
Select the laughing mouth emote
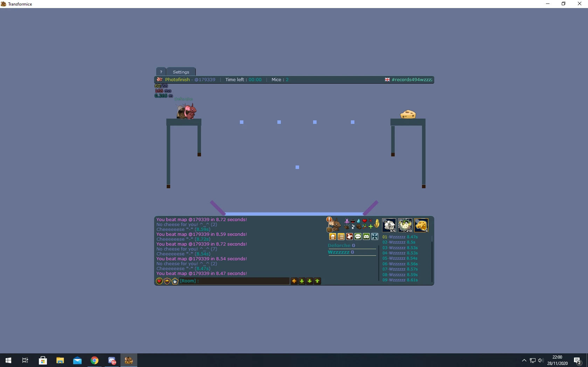[353, 221]
